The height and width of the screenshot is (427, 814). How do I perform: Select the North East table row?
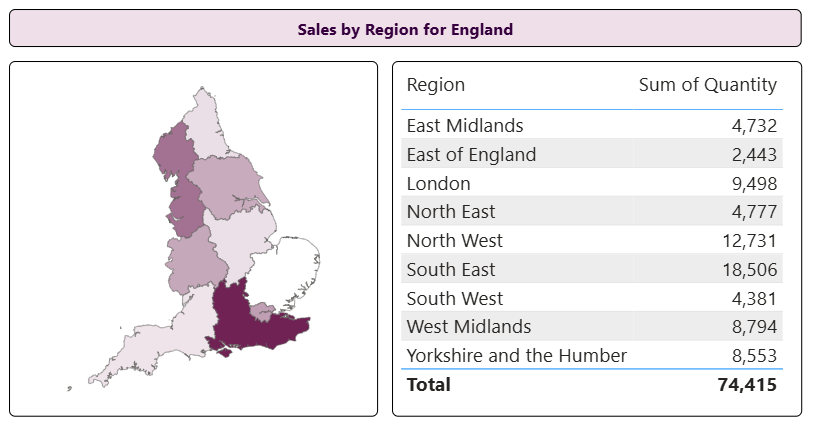point(592,212)
